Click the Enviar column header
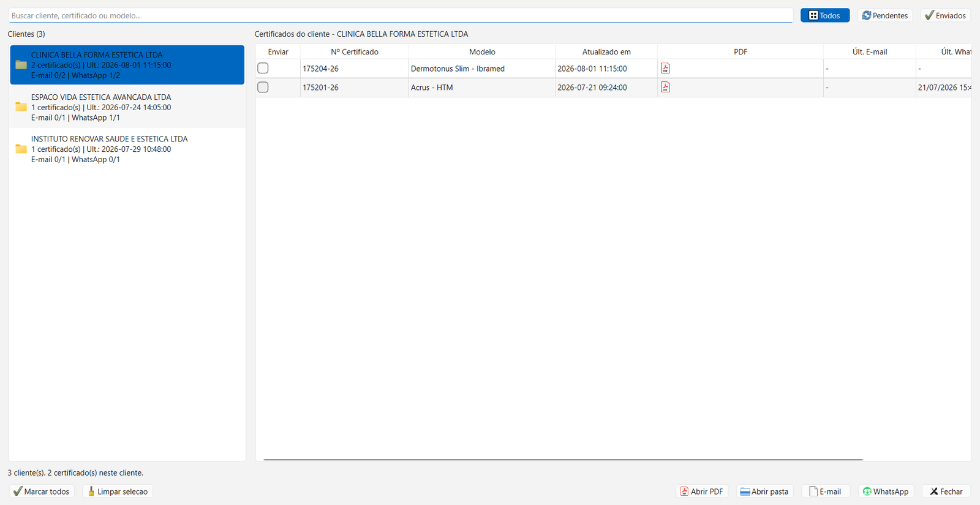Viewport: 980px width, 505px height. tap(278, 52)
